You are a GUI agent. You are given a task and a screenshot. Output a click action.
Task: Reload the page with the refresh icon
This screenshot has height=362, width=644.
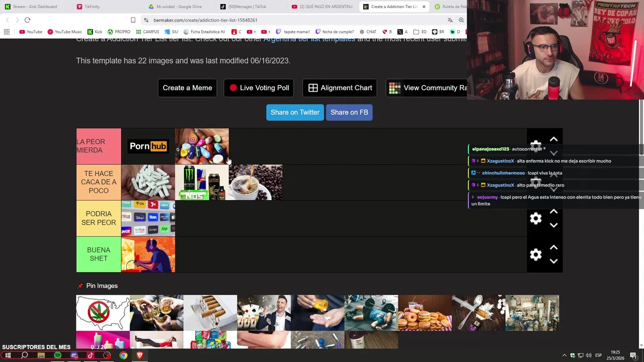point(27,20)
